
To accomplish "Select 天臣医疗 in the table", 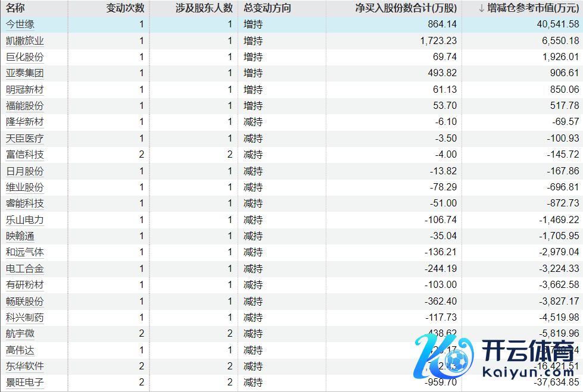I will pos(24,139).
